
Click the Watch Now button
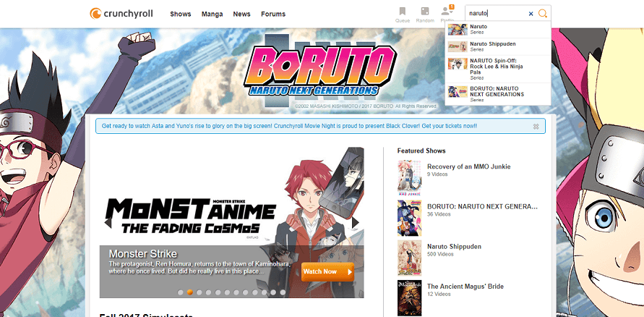pos(327,272)
